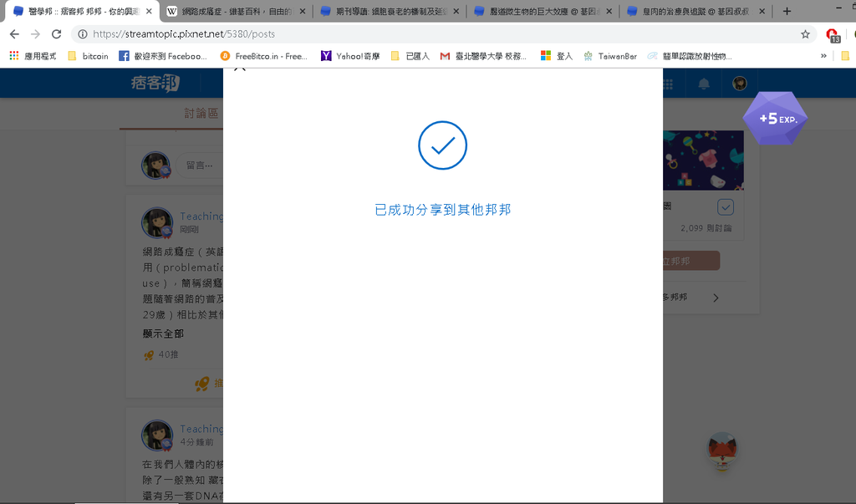Open the 臺北醫學大學 Gmail bookmark
Viewport: 856px width, 504px height.
(x=483, y=56)
